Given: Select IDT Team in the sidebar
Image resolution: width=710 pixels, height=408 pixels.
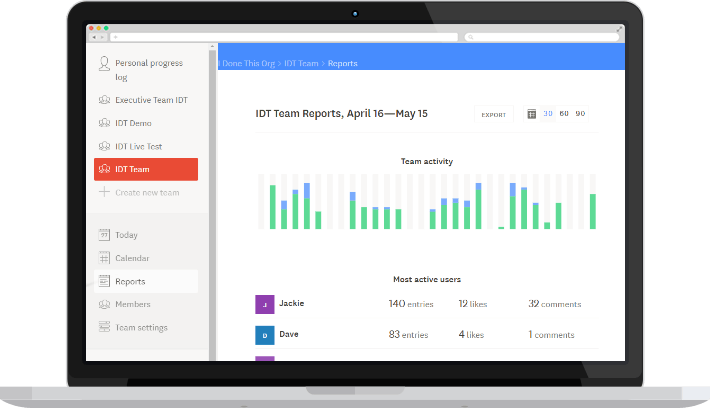Looking at the screenshot, I should 146,169.
